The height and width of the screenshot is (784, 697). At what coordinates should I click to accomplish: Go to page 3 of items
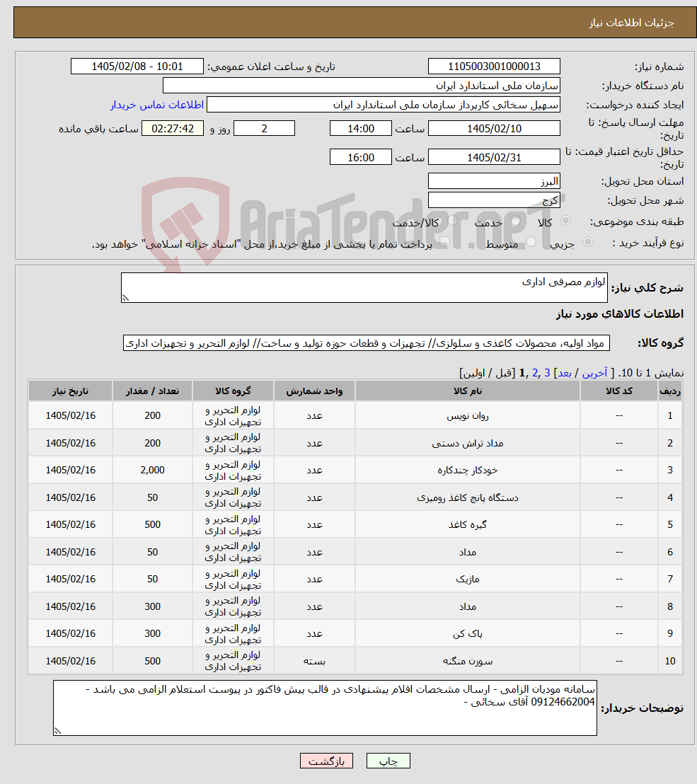(x=547, y=373)
